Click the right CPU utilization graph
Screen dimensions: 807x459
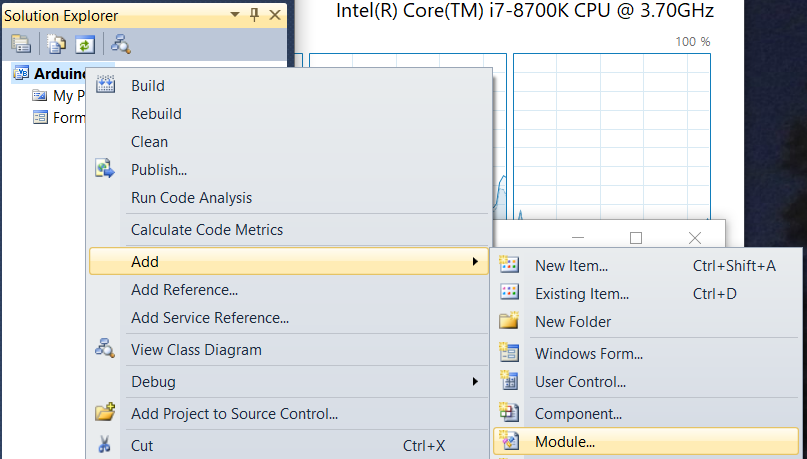pos(612,136)
